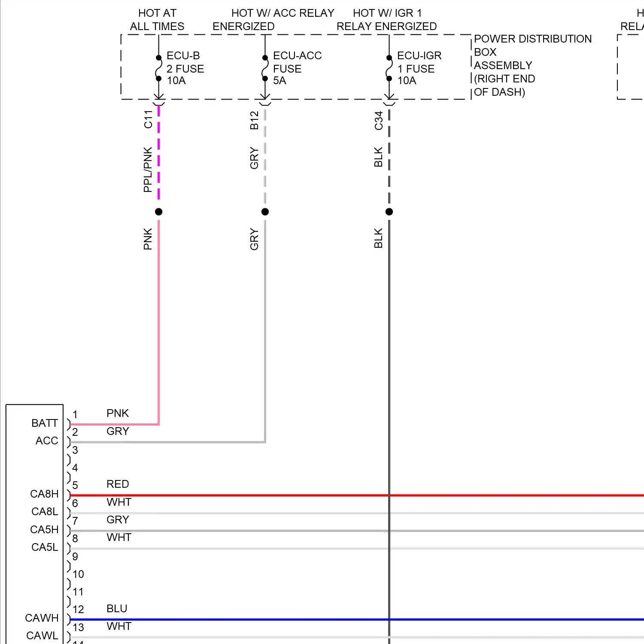Image resolution: width=644 pixels, height=644 pixels.
Task: Click the GRY label at pin 2
Action: coord(118,431)
